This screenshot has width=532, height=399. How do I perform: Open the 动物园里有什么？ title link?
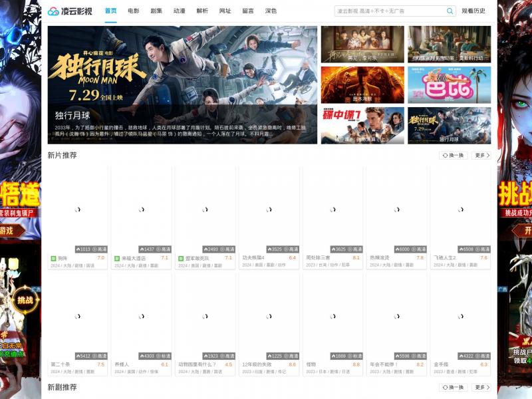coord(198,364)
